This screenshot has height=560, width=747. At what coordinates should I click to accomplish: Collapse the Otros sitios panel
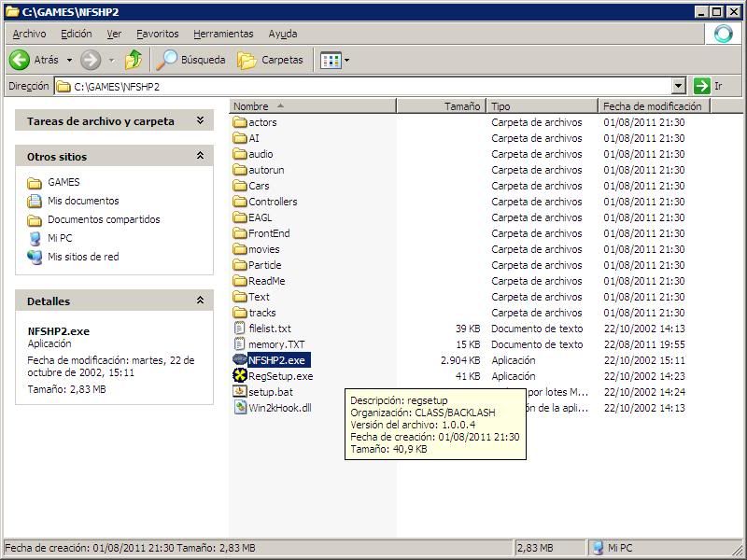[x=200, y=156]
